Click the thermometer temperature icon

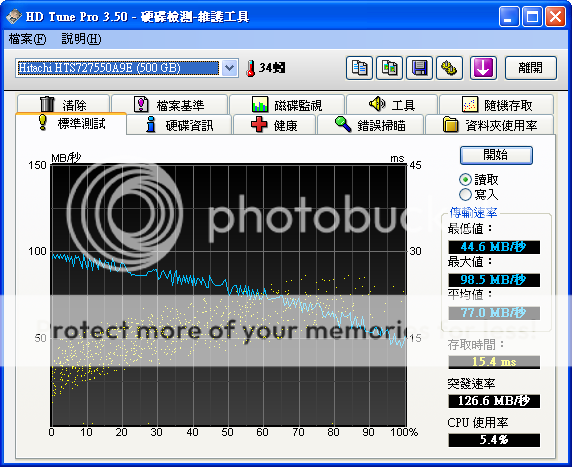pos(250,68)
